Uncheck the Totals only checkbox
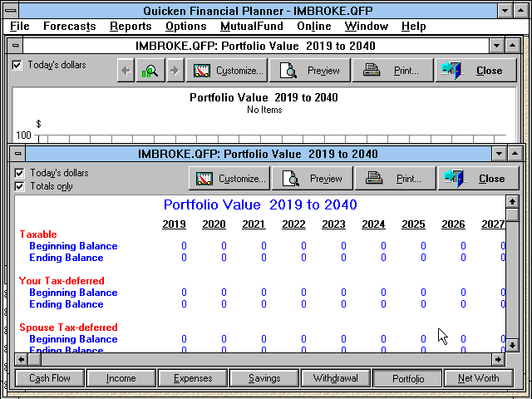 19,186
